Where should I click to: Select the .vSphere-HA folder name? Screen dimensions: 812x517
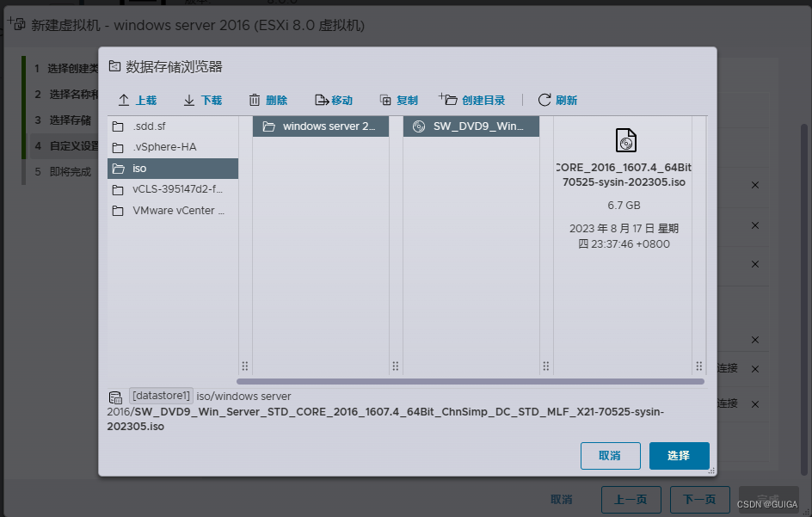pyautogui.click(x=164, y=147)
